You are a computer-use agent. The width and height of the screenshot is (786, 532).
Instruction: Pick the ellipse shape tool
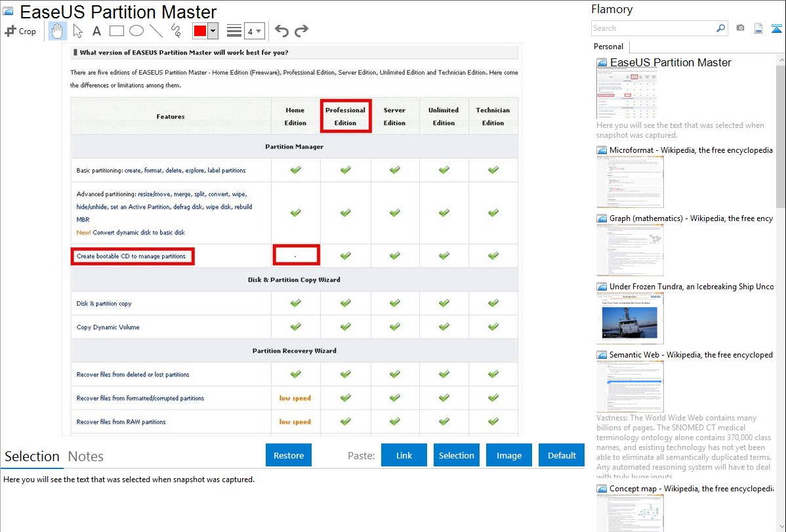click(136, 31)
